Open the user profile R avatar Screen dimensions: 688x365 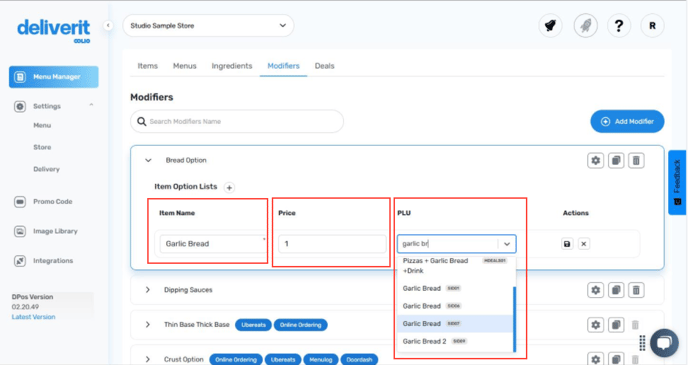(x=652, y=26)
